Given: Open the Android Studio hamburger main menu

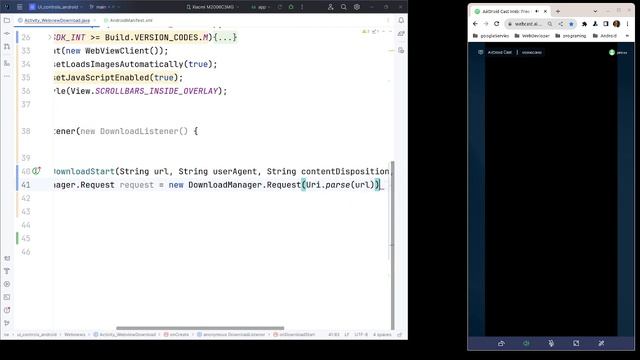Looking at the screenshot, I should point(20,7).
